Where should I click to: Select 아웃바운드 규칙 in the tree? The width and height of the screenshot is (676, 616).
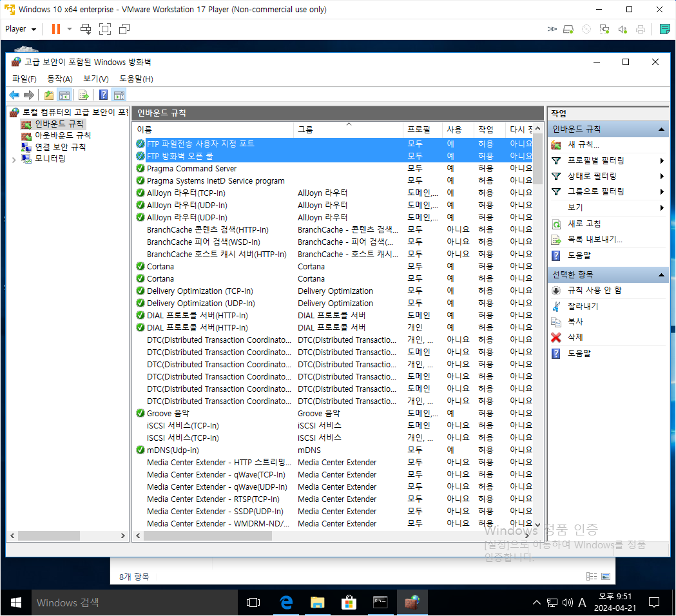click(63, 135)
